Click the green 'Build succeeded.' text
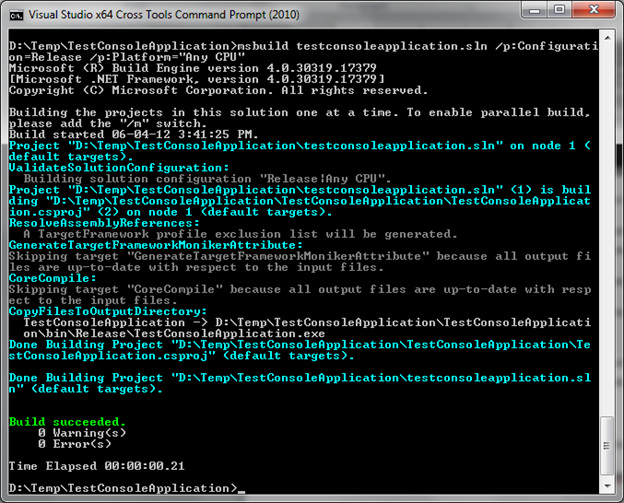The image size is (624, 503). 67,421
